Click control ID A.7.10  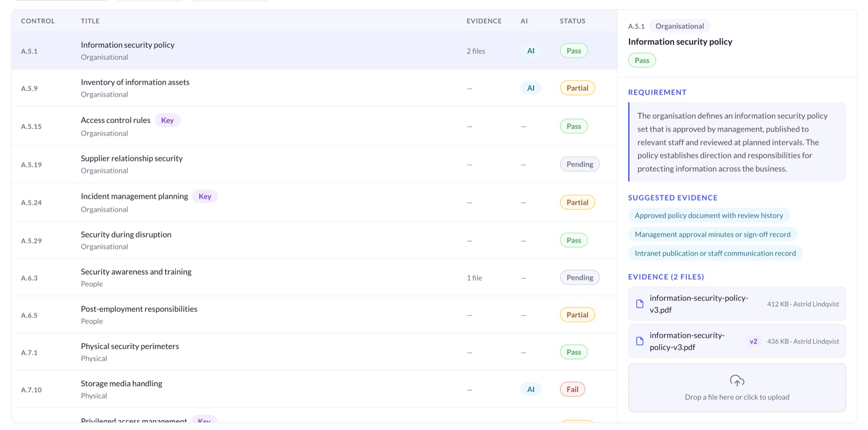(x=31, y=389)
